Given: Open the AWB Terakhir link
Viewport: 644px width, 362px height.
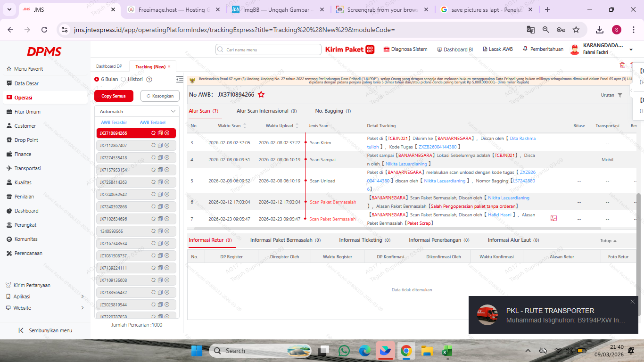Looking at the screenshot, I should pyautogui.click(x=114, y=123).
